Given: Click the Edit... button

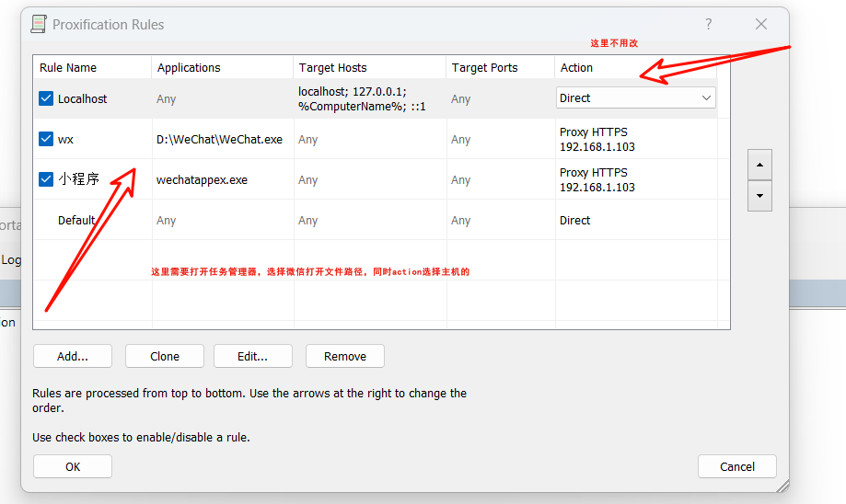Looking at the screenshot, I should [x=252, y=356].
